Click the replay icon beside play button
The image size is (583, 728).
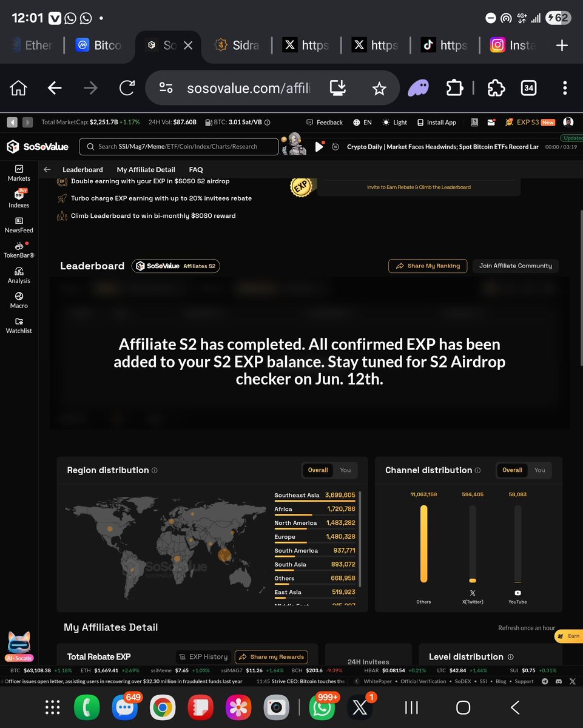pyautogui.click(x=335, y=147)
